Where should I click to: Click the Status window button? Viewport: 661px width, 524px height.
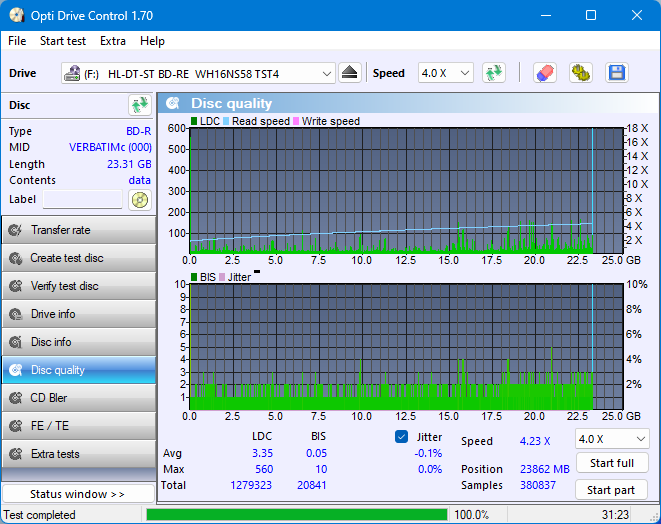pos(78,494)
